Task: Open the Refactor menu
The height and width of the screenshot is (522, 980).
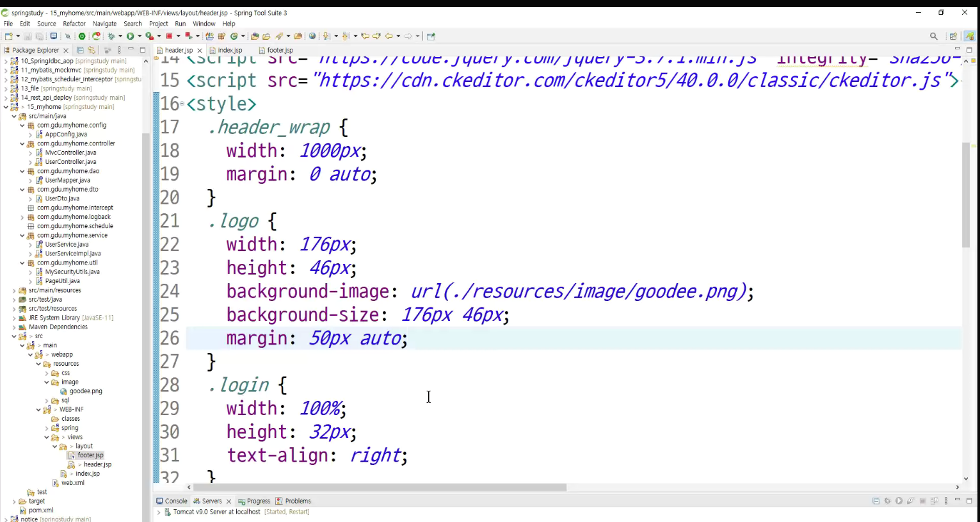Action: (74, 24)
